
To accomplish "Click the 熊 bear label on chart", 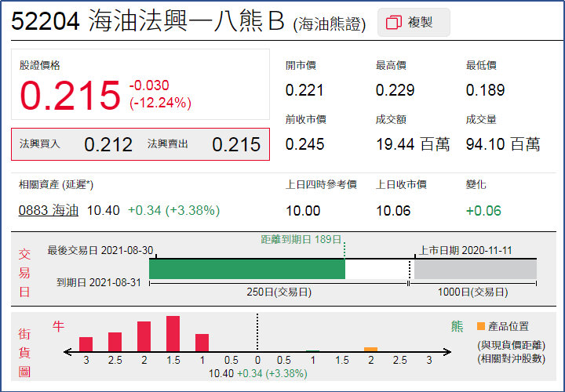I will [457, 326].
